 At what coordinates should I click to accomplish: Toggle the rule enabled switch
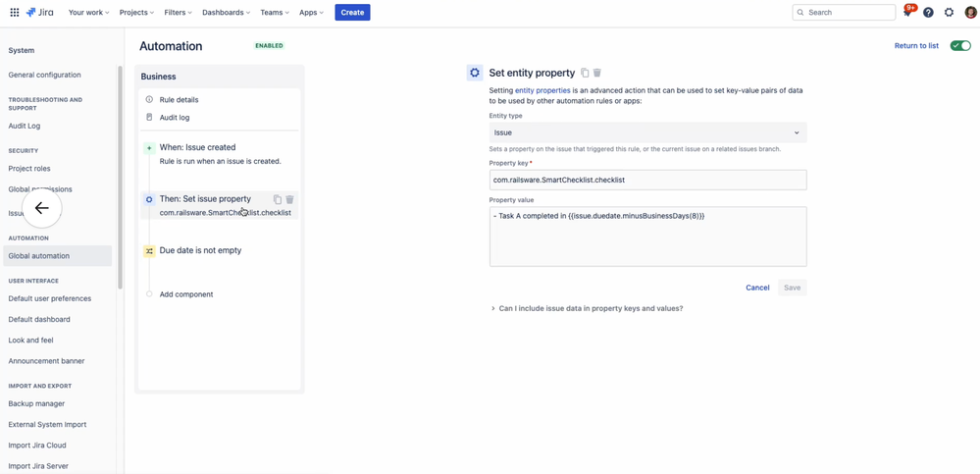(960, 46)
